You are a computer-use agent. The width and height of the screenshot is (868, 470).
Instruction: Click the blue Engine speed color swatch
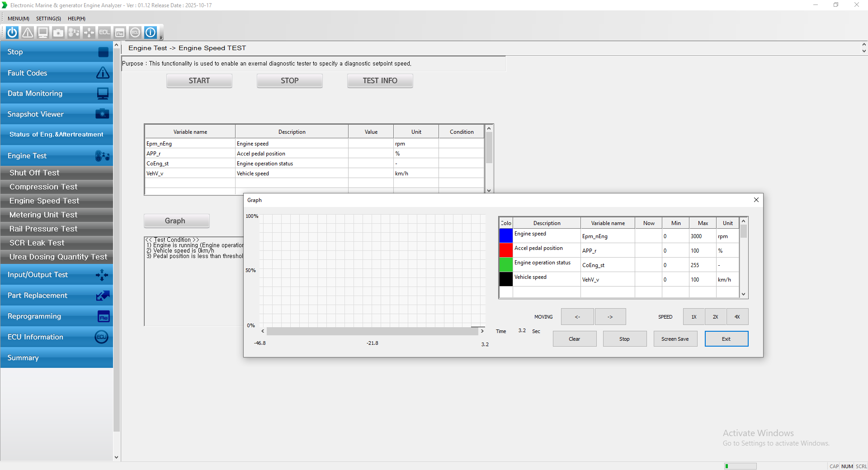click(x=506, y=235)
